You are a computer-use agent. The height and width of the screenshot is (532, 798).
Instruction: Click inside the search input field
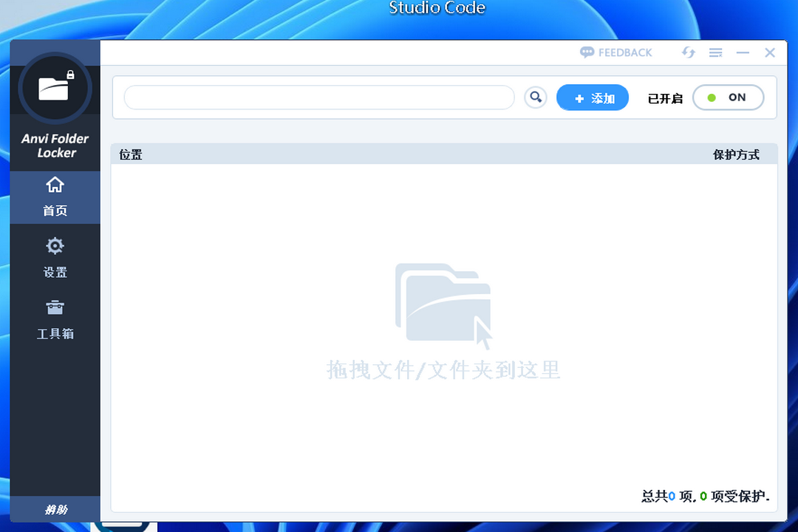pos(318,97)
